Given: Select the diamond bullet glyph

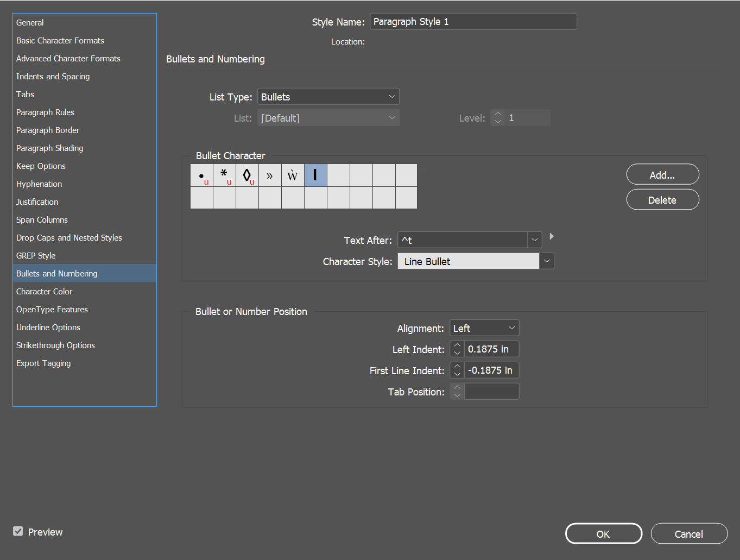Looking at the screenshot, I should [248, 175].
